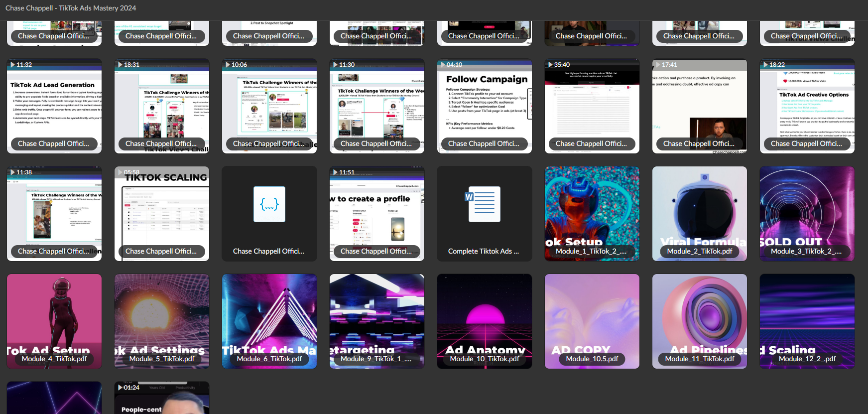The height and width of the screenshot is (414, 868).
Task: Click the file name under the JSON icon
Action: pos(268,251)
